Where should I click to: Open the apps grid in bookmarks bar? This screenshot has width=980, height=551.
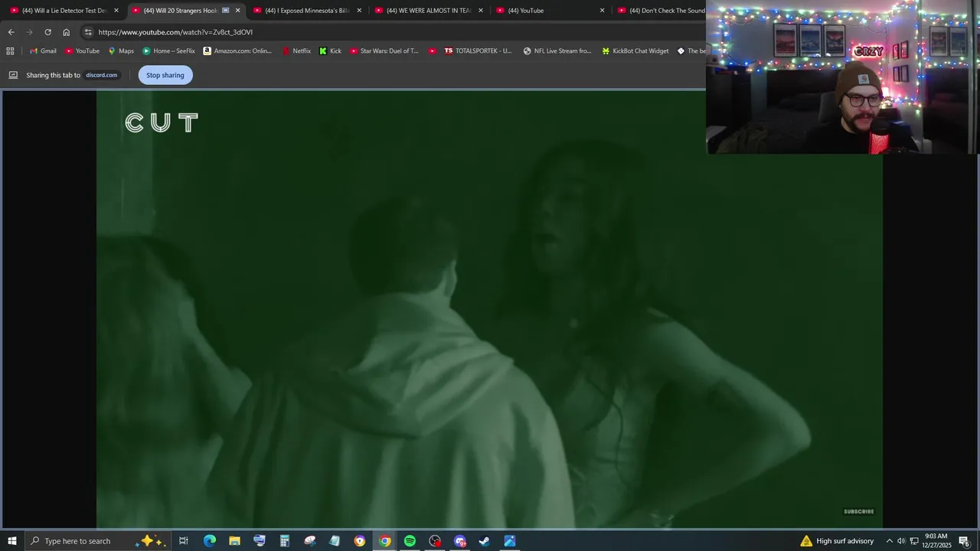coord(10,51)
